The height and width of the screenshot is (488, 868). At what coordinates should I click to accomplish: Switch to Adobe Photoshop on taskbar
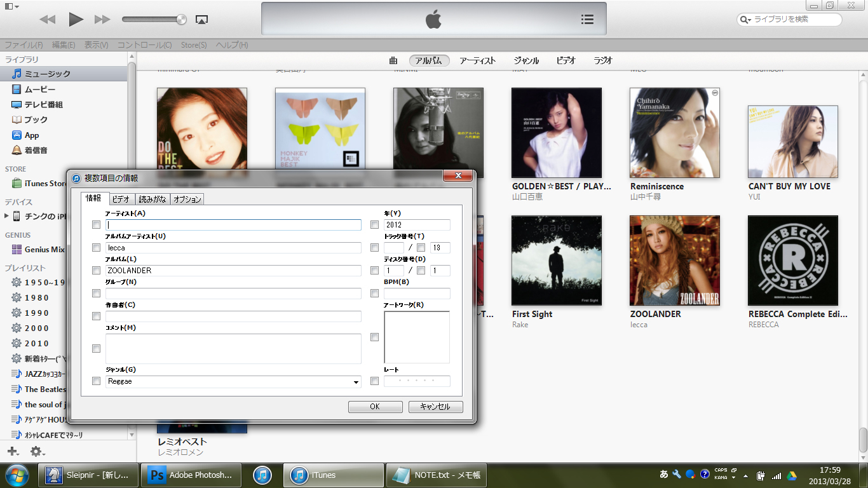(191, 475)
